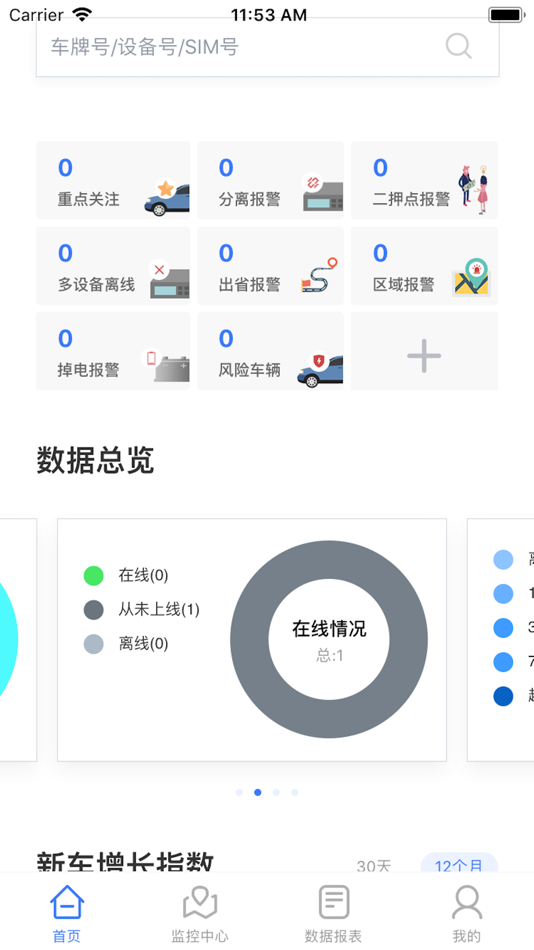Open the 二押点报警 people illustration icon
The width and height of the screenshot is (534, 950).
(474, 190)
